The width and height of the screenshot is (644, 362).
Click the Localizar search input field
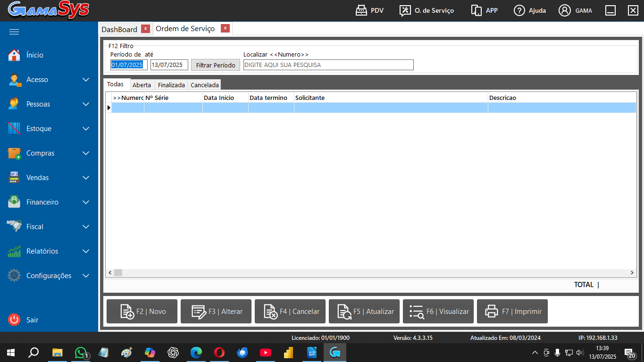pos(328,65)
